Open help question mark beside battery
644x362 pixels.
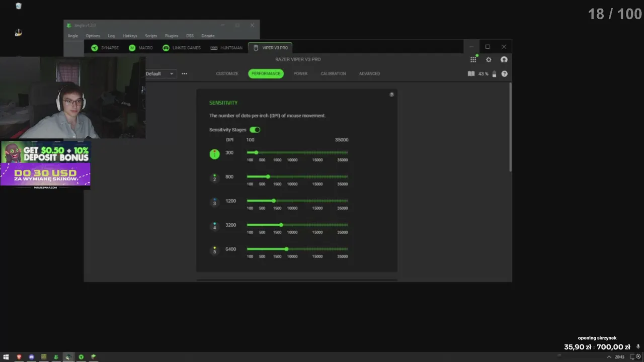pyautogui.click(x=504, y=74)
